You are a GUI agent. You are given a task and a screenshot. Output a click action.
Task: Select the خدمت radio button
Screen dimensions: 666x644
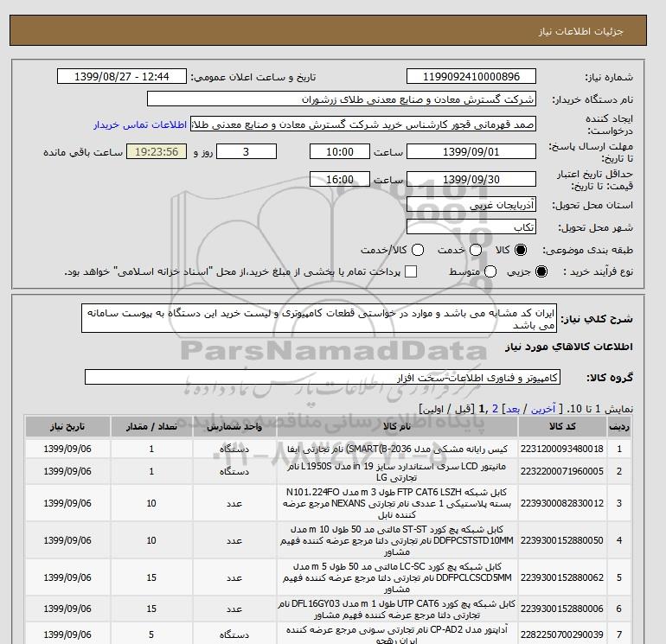(x=476, y=250)
